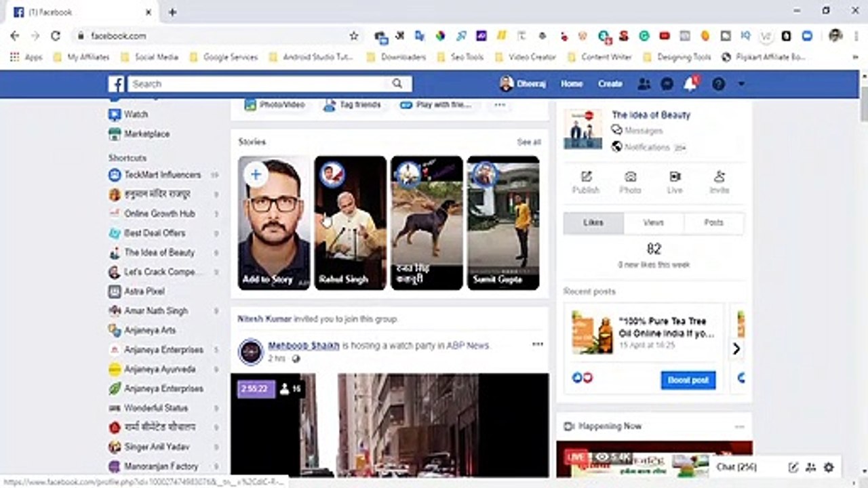Open Best Deal Offers shortcut
Screen dimensions: 868x488
(x=155, y=233)
